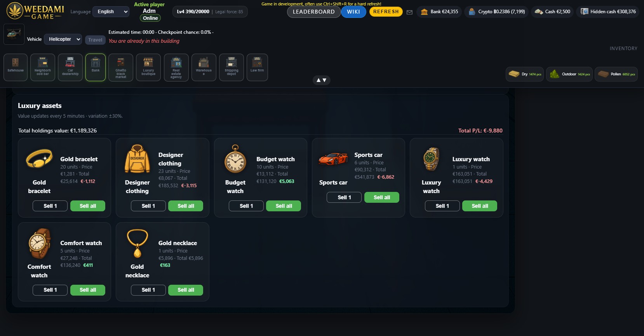The image size is (644, 336).
Task: Sell all Sports car units
Action: (x=382, y=197)
